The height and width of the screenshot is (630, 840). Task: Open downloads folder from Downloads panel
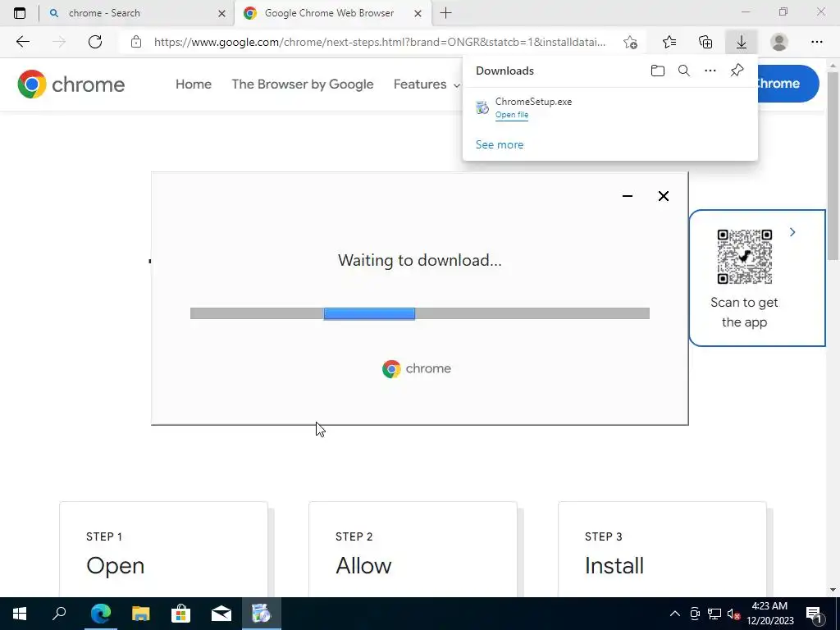pos(658,71)
